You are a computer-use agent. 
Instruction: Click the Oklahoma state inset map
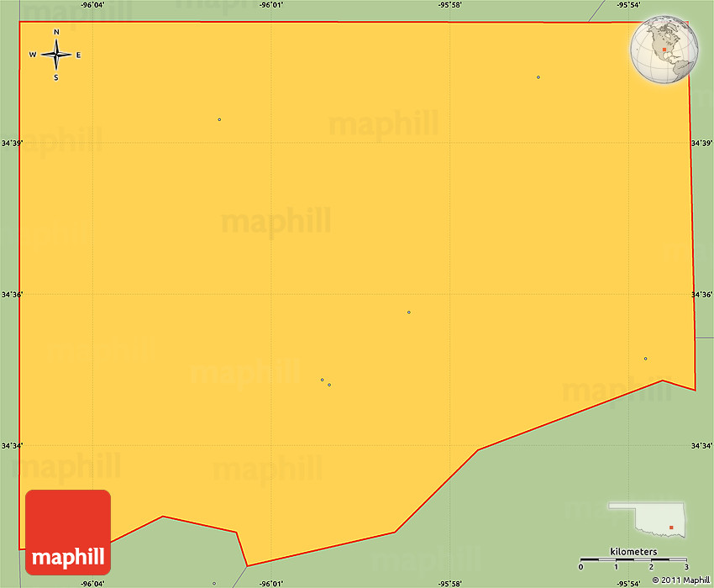(647, 520)
